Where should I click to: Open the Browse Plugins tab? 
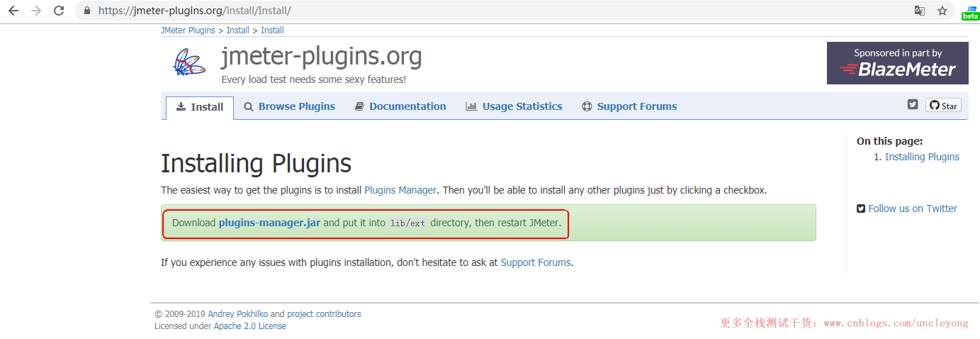(x=289, y=106)
